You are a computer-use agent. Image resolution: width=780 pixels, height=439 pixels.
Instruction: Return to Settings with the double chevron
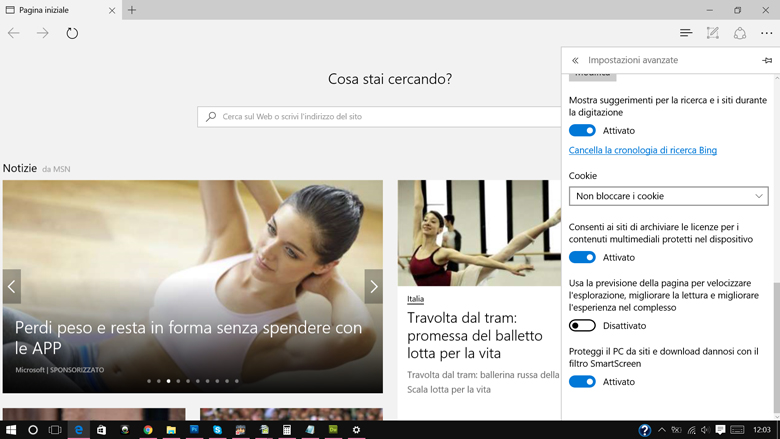(x=575, y=60)
